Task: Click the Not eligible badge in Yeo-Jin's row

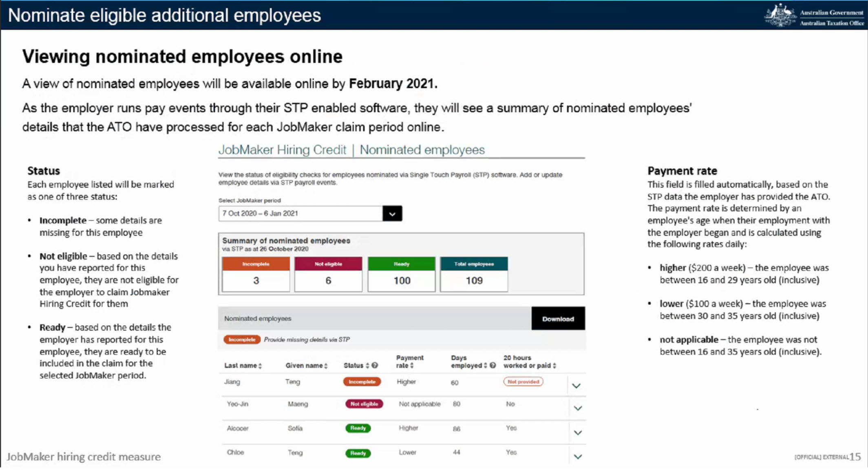Action: pyautogui.click(x=364, y=404)
